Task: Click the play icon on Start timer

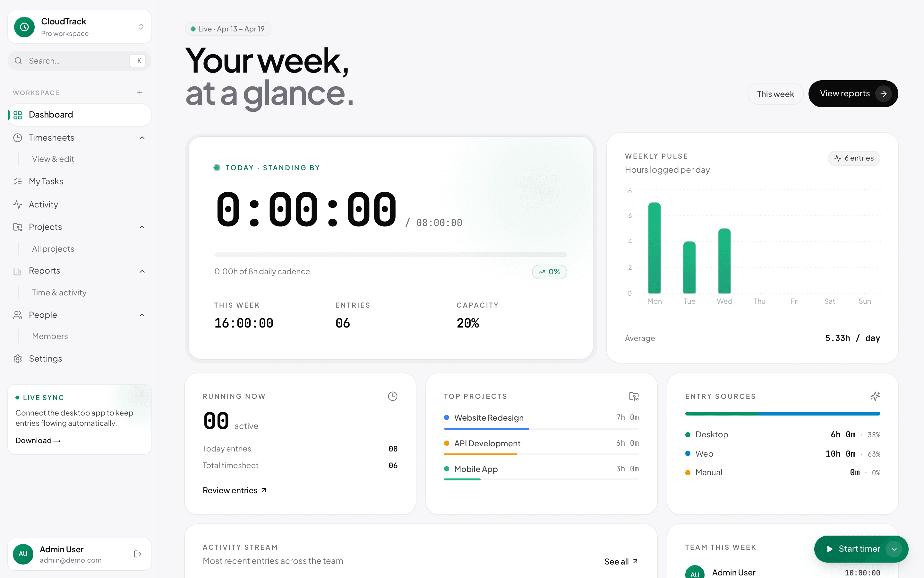Action: point(830,549)
